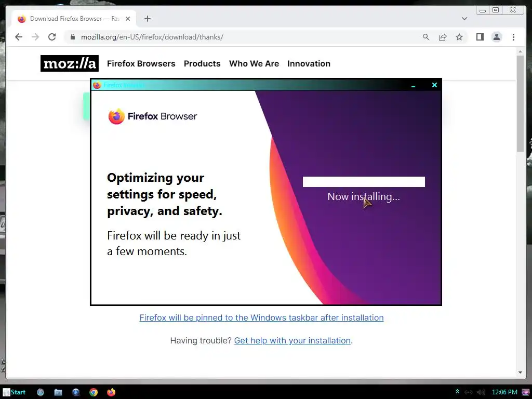
Task: Open the Firefox Browsers menu
Action: click(141, 63)
